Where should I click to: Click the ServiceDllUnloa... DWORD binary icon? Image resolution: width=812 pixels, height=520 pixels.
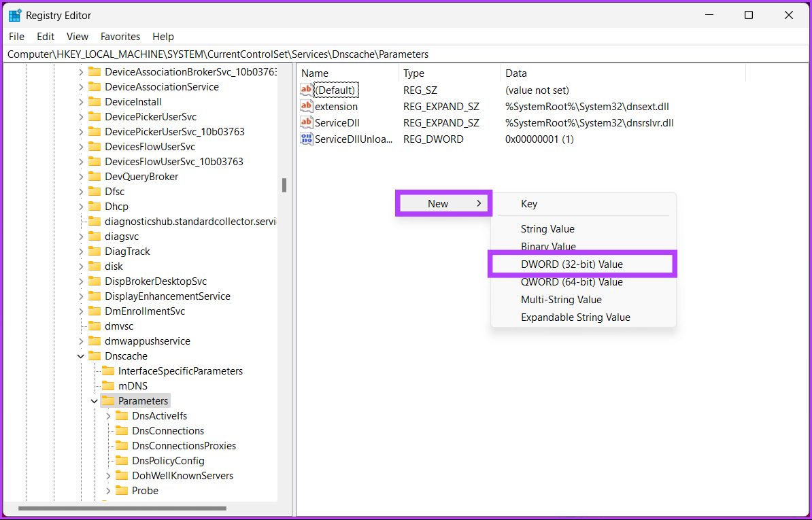(x=307, y=139)
